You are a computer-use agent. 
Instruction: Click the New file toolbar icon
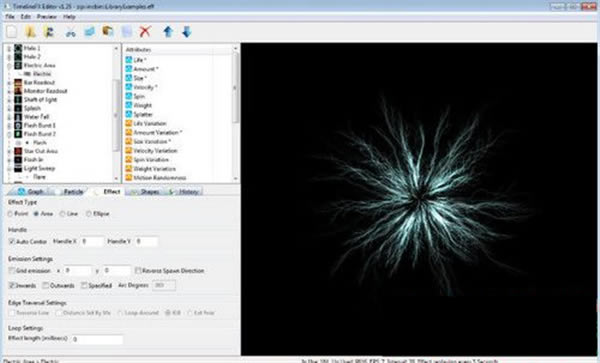tap(12, 32)
